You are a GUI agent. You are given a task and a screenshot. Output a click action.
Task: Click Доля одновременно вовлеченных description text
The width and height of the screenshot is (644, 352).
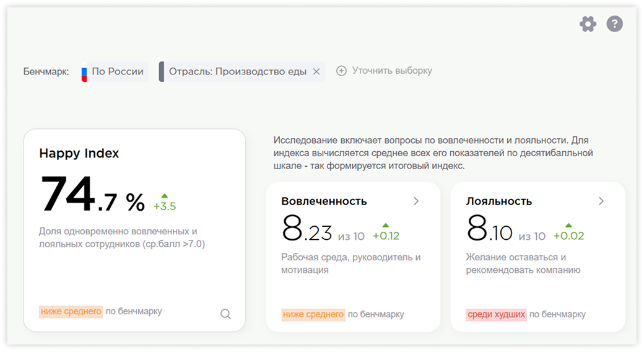tap(122, 238)
